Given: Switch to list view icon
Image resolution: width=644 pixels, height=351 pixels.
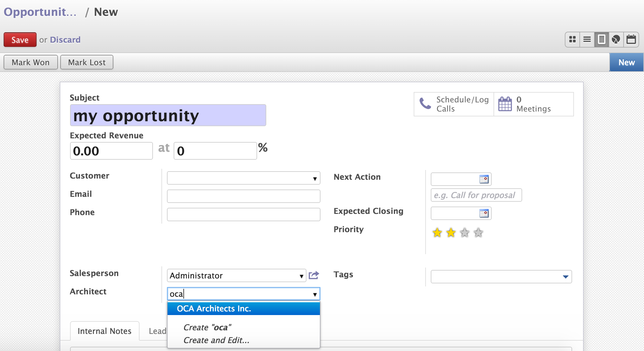Looking at the screenshot, I should [587, 40].
